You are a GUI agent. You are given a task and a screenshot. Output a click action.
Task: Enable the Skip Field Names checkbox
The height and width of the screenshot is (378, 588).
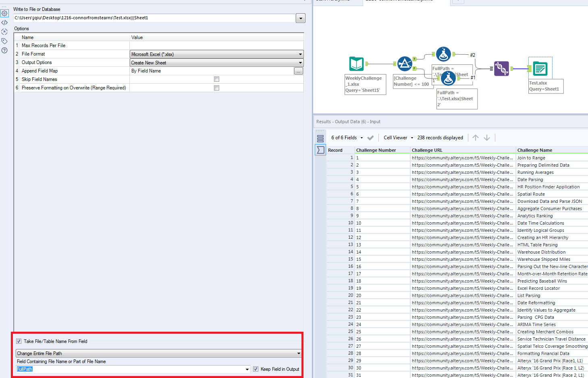[216, 79]
